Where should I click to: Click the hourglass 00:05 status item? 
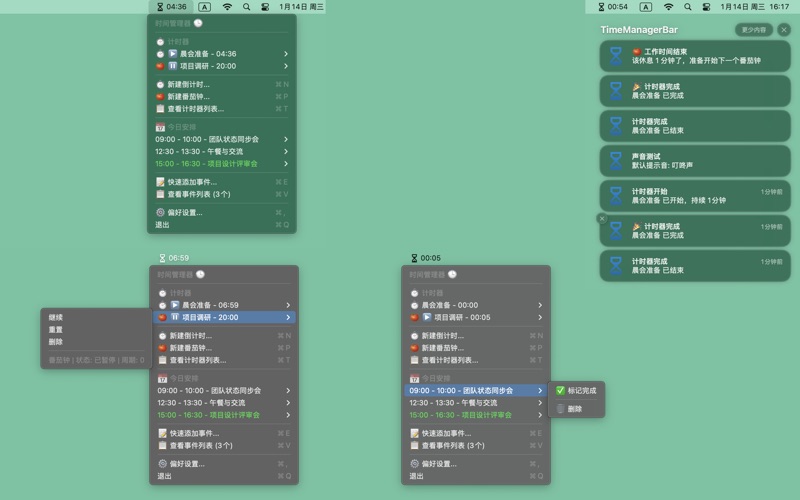coord(426,258)
